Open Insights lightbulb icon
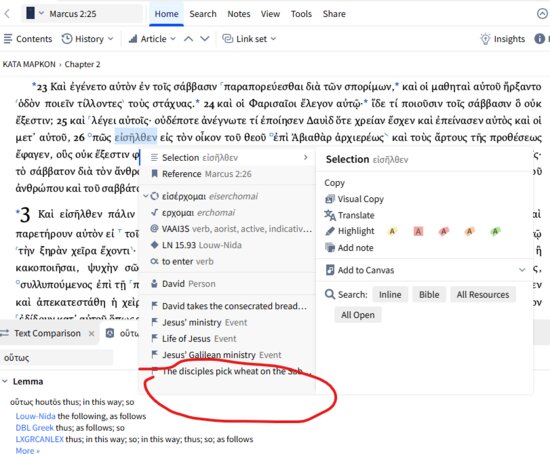 [x=485, y=39]
